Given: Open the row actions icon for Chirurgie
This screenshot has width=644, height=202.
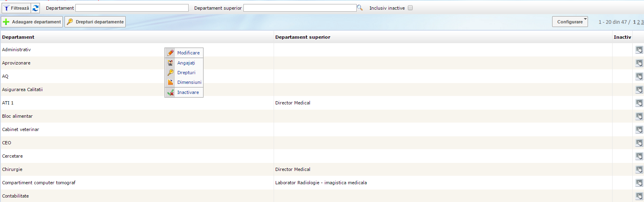Looking at the screenshot, I should (x=639, y=170).
